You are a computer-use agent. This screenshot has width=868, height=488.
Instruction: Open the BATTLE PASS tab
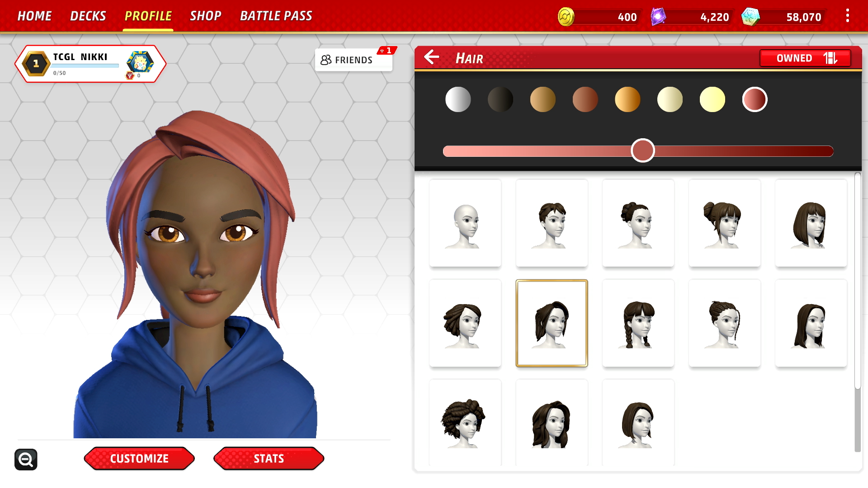tap(277, 15)
